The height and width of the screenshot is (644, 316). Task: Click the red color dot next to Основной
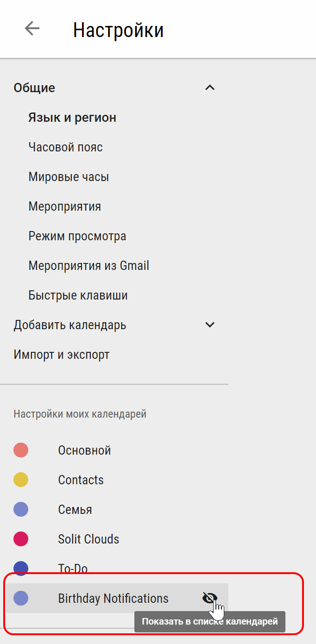[20, 450]
